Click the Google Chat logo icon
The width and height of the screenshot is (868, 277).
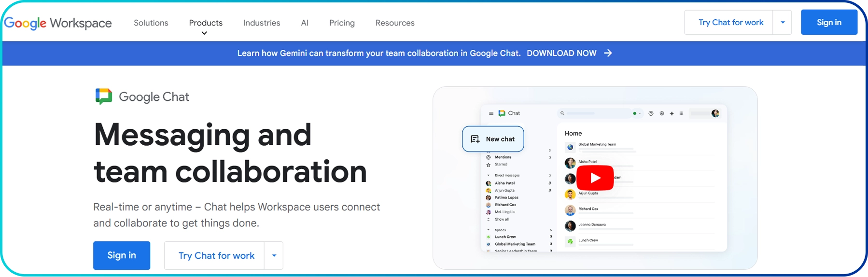pyautogui.click(x=104, y=97)
